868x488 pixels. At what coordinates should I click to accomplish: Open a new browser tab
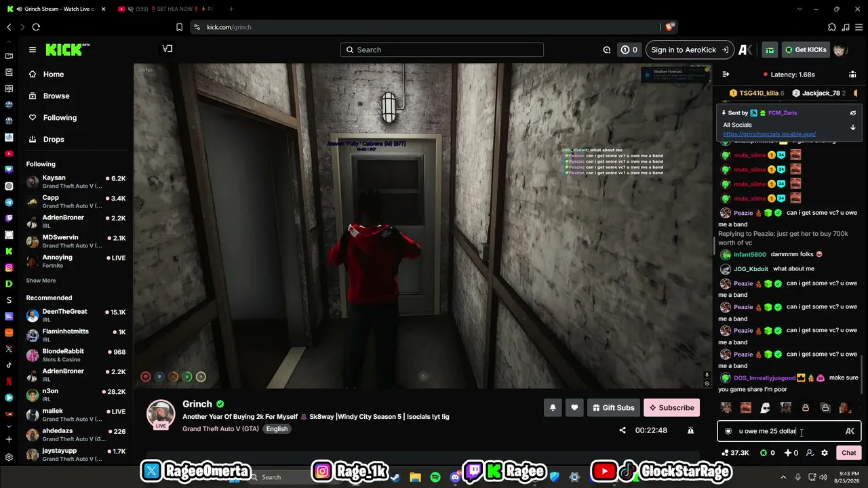click(231, 9)
